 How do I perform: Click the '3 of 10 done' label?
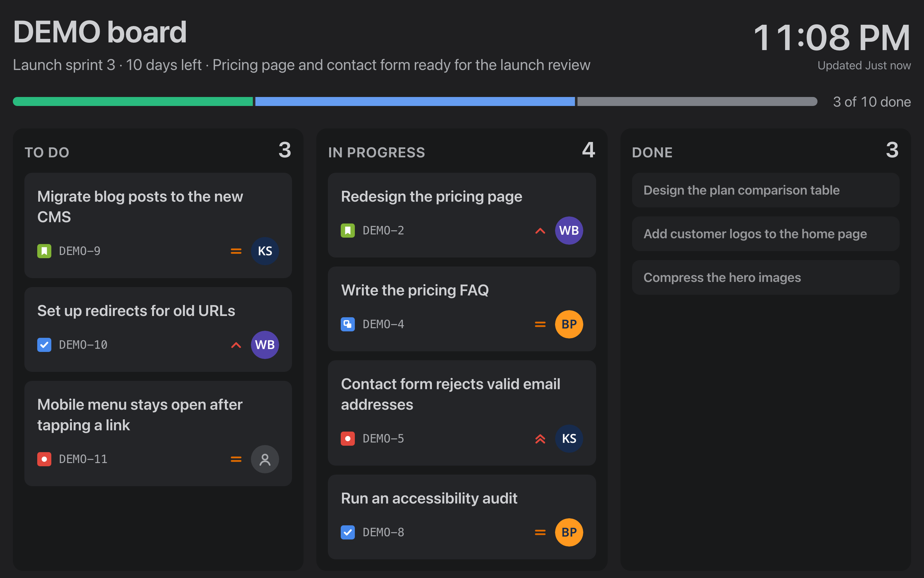pyautogui.click(x=872, y=102)
